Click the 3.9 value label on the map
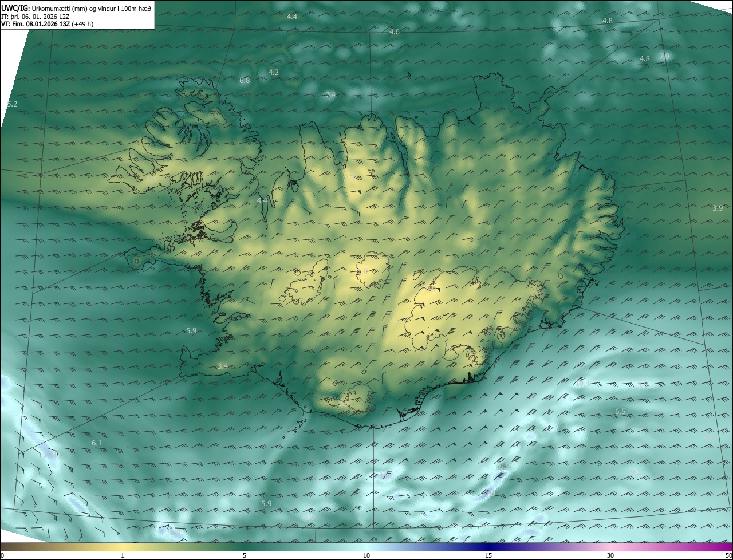This screenshot has width=733, height=560. [718, 208]
